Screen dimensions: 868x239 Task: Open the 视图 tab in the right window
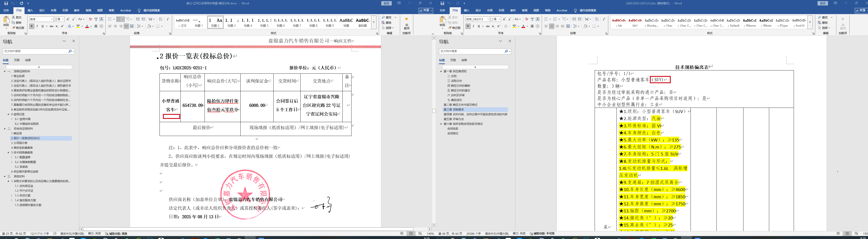click(536, 10)
